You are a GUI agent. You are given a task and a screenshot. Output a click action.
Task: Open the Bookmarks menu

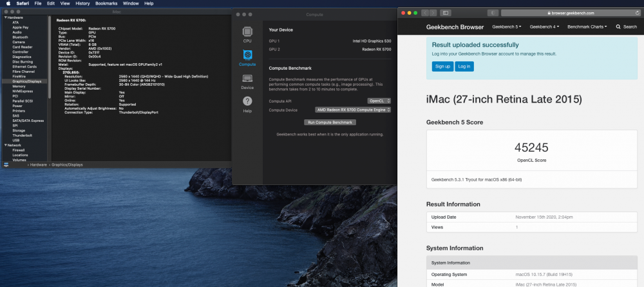(106, 3)
